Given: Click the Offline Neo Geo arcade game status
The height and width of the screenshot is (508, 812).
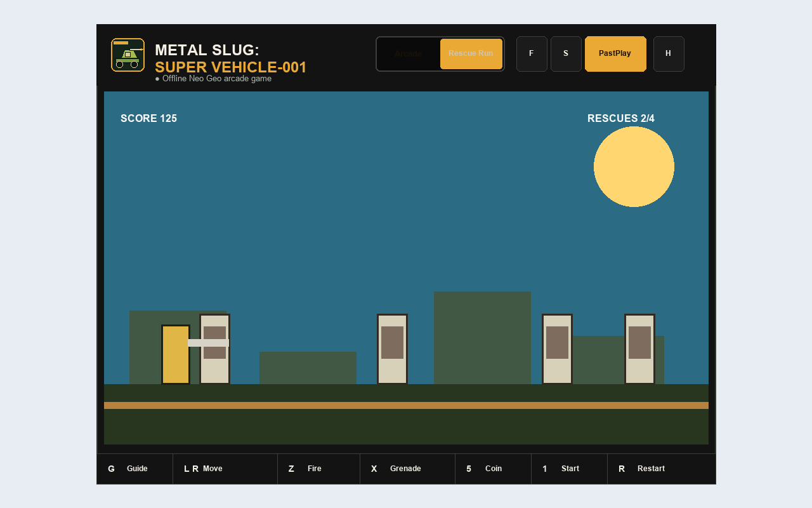Looking at the screenshot, I should (213, 79).
